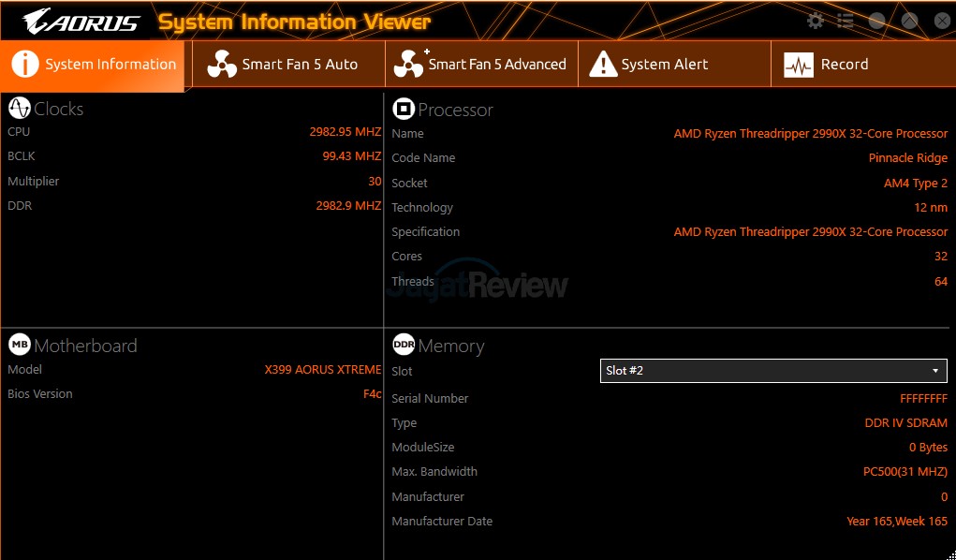Switch to the Smart Fan 5 Advanced tab
This screenshot has width=956, height=560.
(481, 65)
